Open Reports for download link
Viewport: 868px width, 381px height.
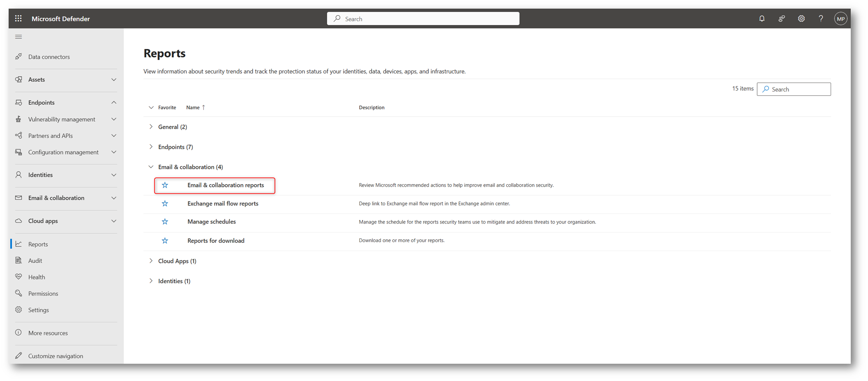pyautogui.click(x=216, y=240)
